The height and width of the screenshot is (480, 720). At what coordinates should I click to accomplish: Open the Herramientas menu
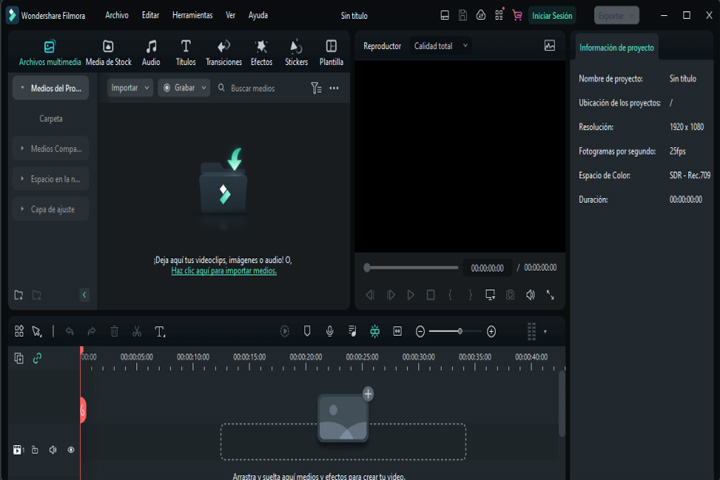click(x=192, y=15)
